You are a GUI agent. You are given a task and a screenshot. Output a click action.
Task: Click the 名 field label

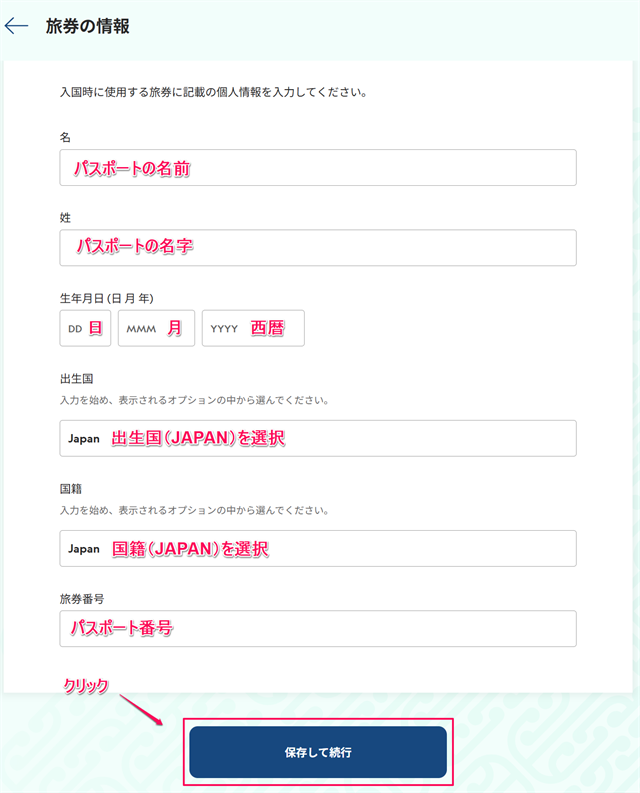pyautogui.click(x=65, y=137)
